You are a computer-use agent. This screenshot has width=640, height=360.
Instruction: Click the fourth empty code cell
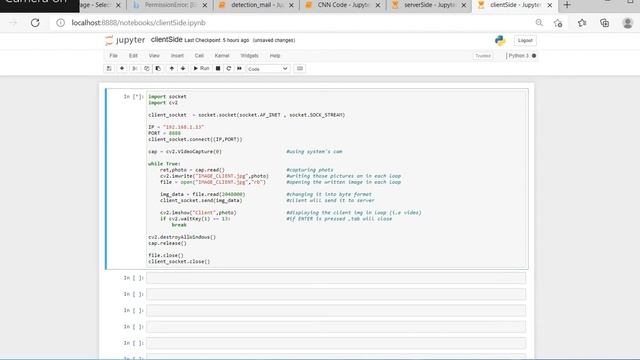[336, 327]
